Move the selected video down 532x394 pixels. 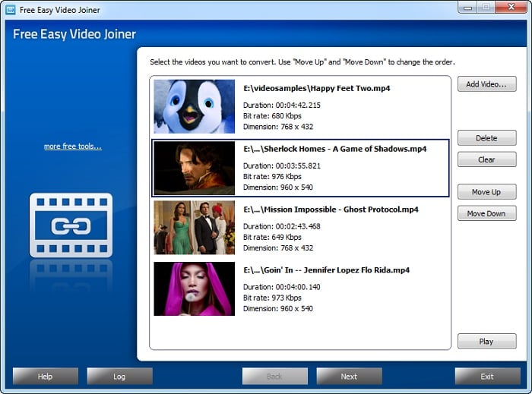[486, 213]
